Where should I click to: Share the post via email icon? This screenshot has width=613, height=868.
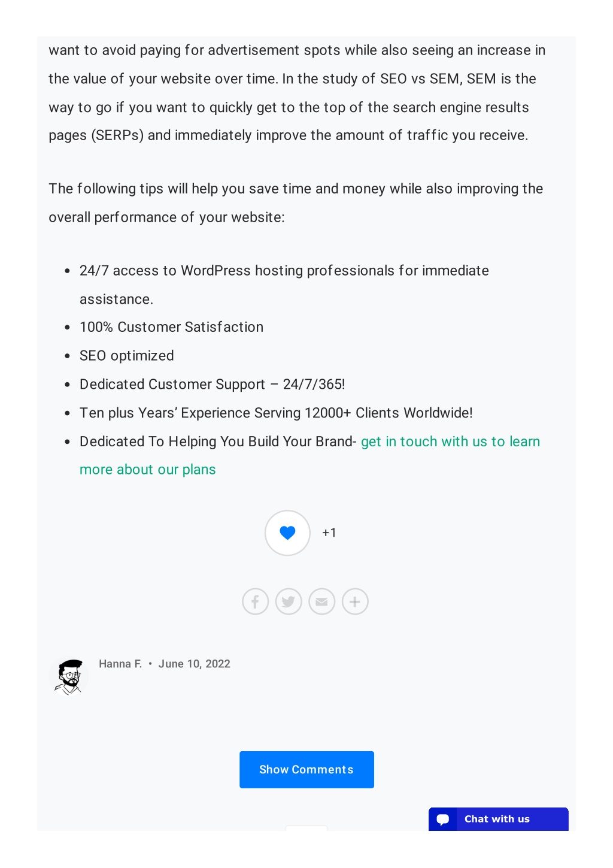click(321, 601)
